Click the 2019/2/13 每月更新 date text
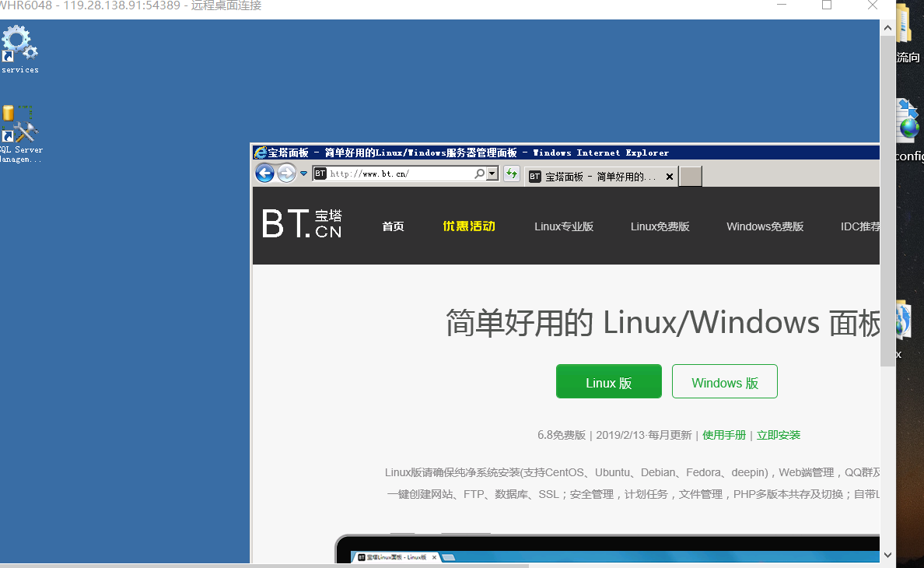Image resolution: width=924 pixels, height=568 pixels. pyautogui.click(x=643, y=435)
